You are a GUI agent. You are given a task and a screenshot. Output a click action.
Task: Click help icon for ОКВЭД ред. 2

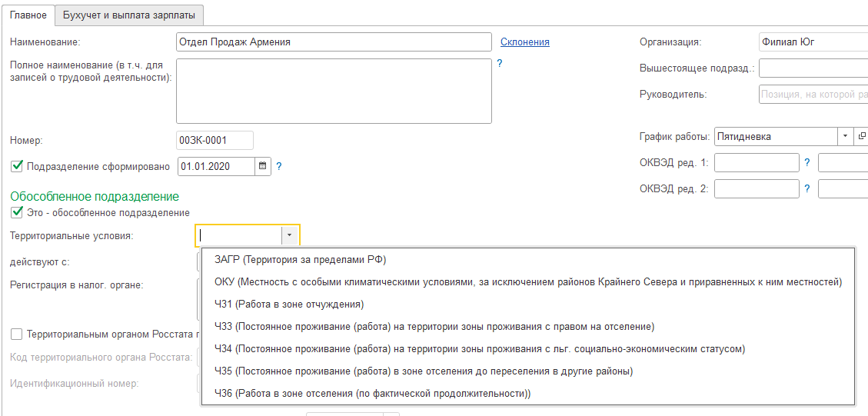point(807,188)
